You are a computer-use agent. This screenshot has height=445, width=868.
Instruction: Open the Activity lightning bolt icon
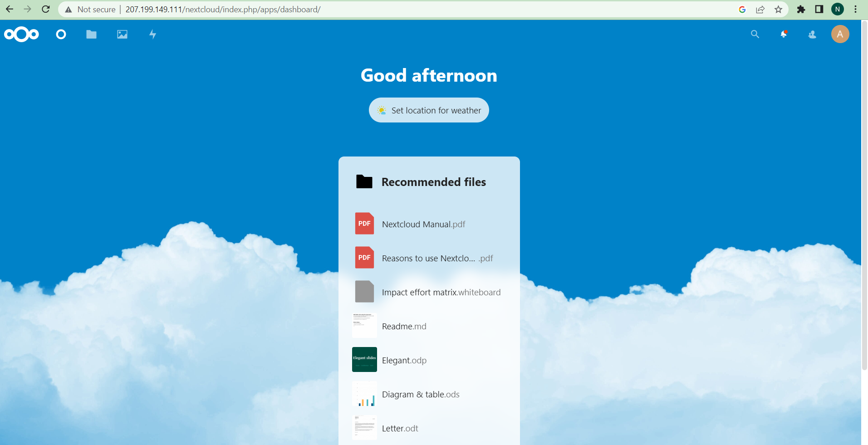[x=153, y=34]
